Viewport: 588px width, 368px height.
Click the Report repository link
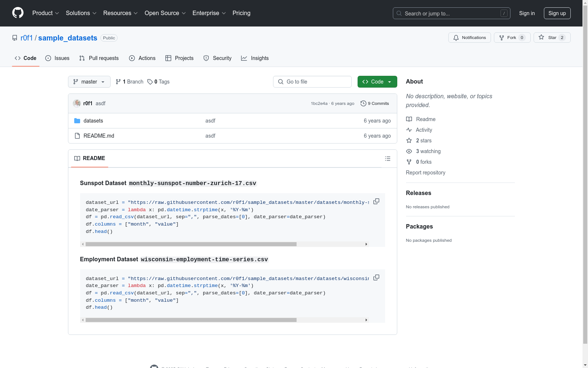[x=426, y=173]
